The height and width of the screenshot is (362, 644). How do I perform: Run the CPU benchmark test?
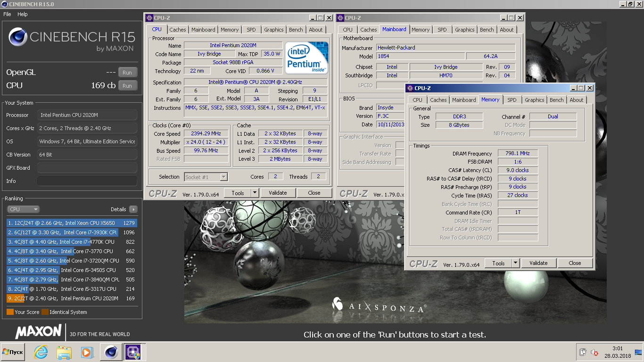coord(127,86)
